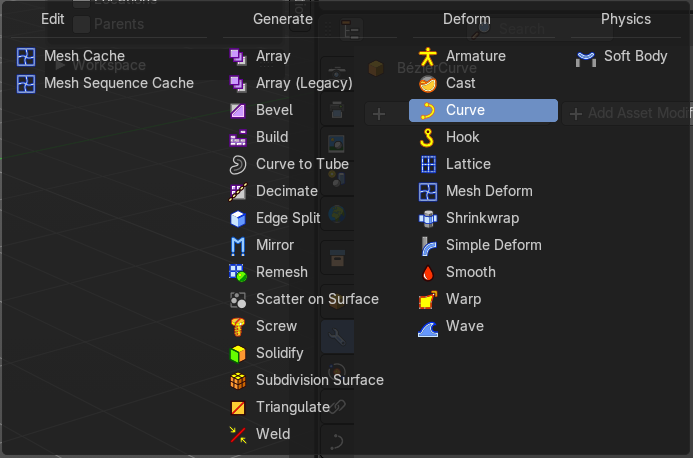The image size is (693, 458).
Task: Select the Mesh Cache modifier icon
Action: click(x=26, y=57)
